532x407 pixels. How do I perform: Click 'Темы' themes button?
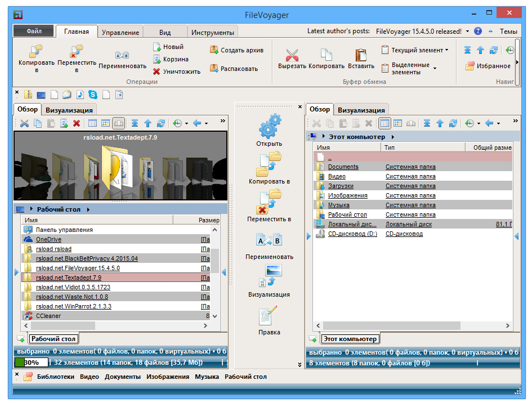[x=508, y=31]
